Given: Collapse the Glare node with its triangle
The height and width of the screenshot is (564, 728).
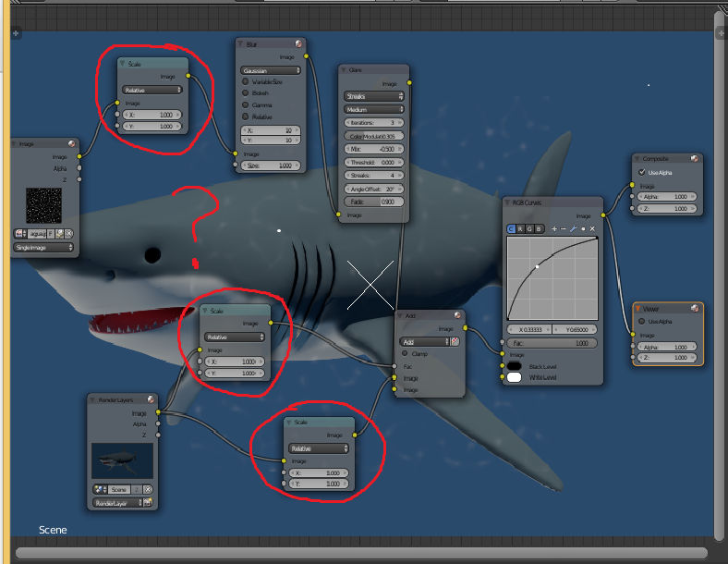Looking at the screenshot, I should tap(344, 69).
